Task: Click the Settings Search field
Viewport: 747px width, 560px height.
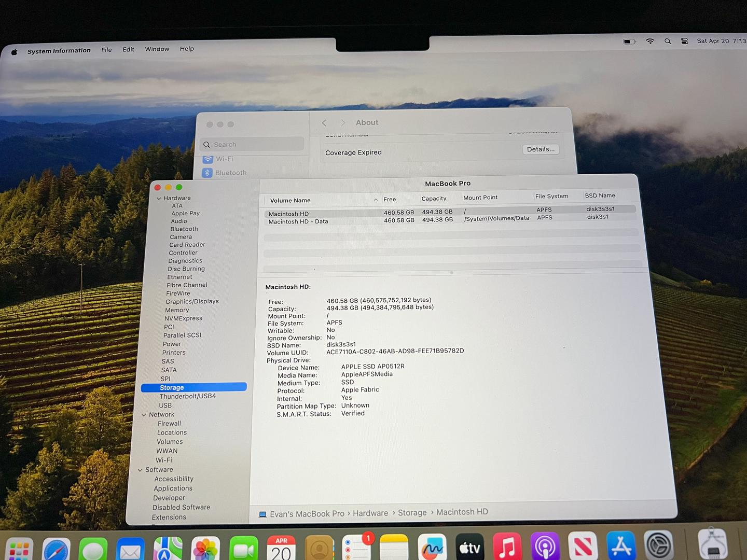Action: pyautogui.click(x=252, y=144)
